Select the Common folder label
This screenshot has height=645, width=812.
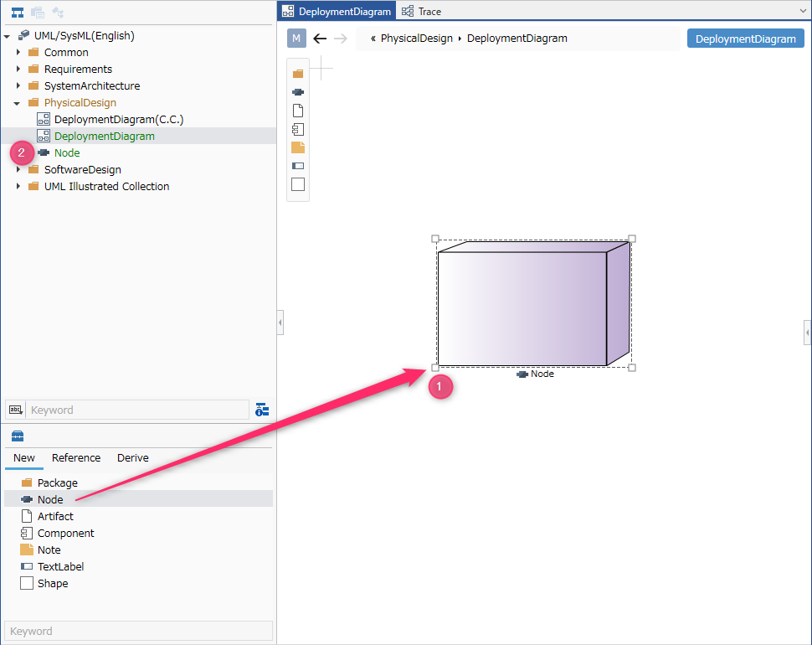(66, 52)
